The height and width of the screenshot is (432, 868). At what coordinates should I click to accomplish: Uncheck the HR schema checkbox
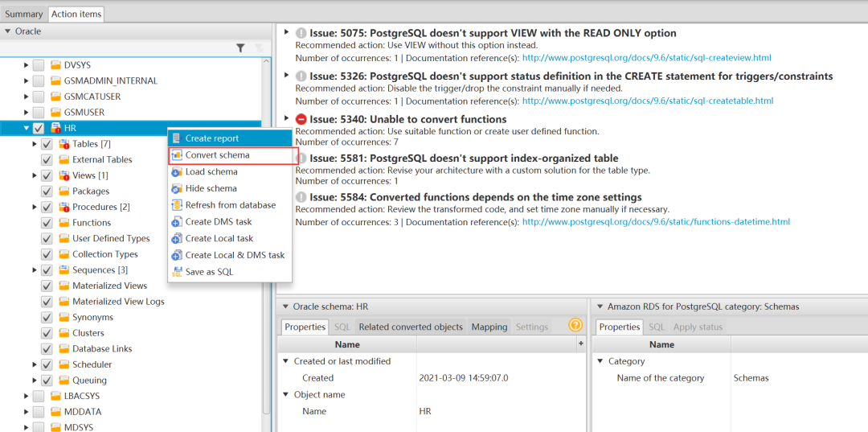pyautogui.click(x=39, y=128)
